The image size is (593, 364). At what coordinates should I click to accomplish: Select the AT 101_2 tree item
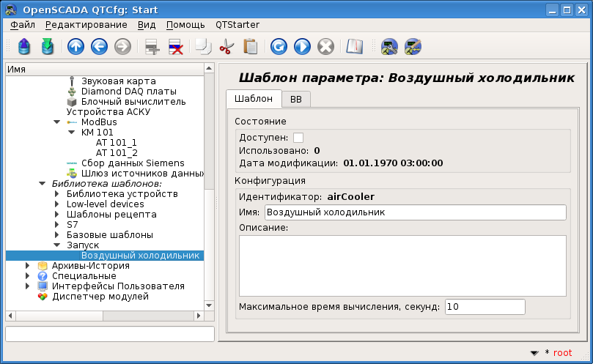[117, 153]
